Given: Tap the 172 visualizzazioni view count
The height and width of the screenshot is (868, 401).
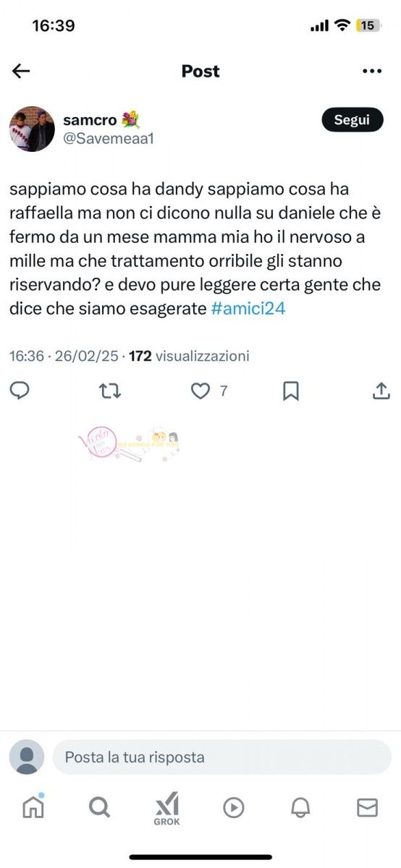Looking at the screenshot, I should tap(189, 356).
